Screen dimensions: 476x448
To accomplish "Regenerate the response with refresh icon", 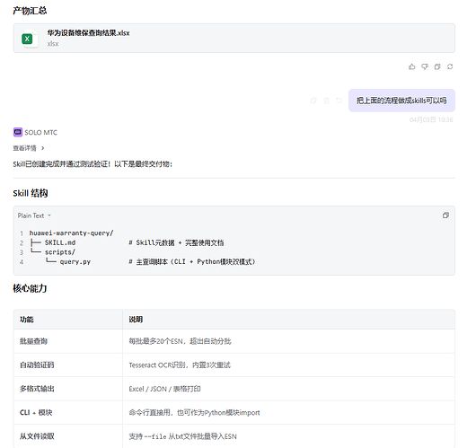I will tap(450, 66).
